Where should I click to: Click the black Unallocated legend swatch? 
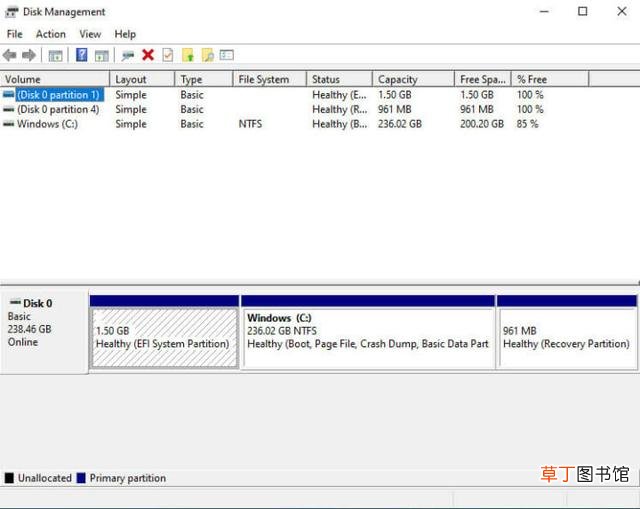[x=9, y=478]
